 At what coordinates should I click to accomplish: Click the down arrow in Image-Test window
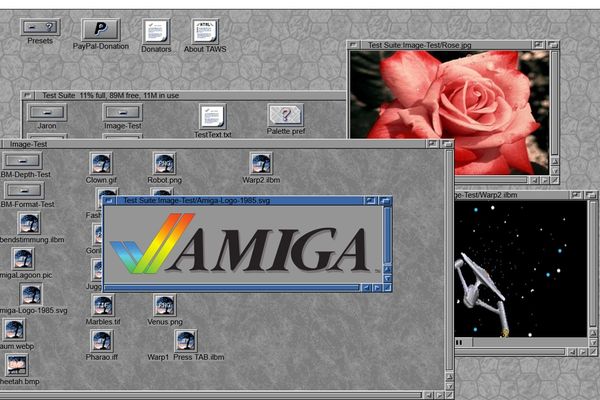tap(450, 386)
